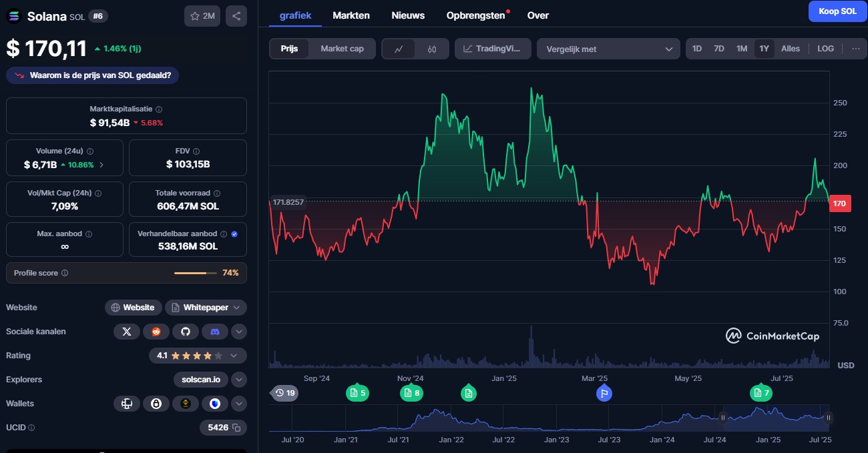Switch to the Markten tab

[351, 15]
